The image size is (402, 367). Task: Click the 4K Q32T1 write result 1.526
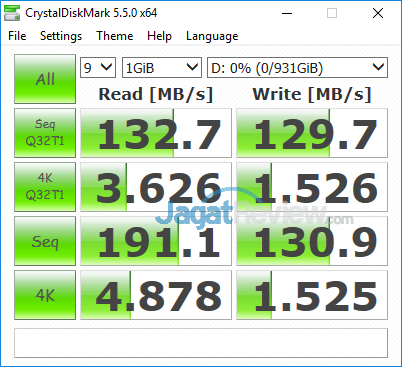pos(312,187)
